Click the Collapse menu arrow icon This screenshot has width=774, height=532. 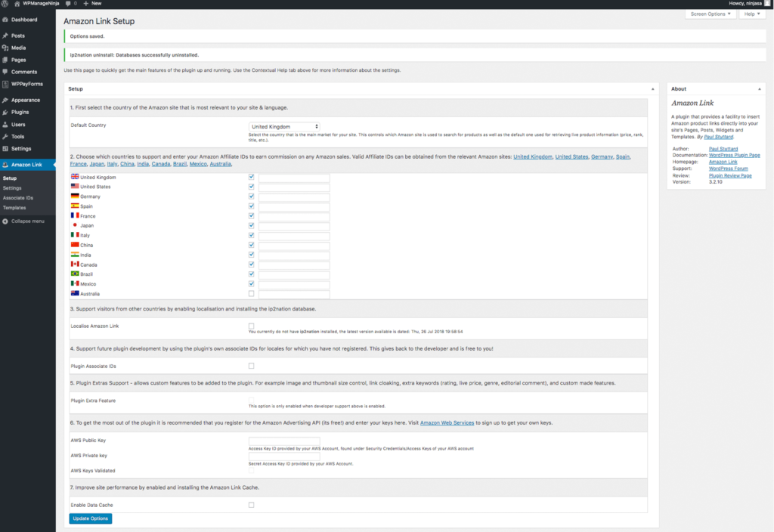click(5, 221)
